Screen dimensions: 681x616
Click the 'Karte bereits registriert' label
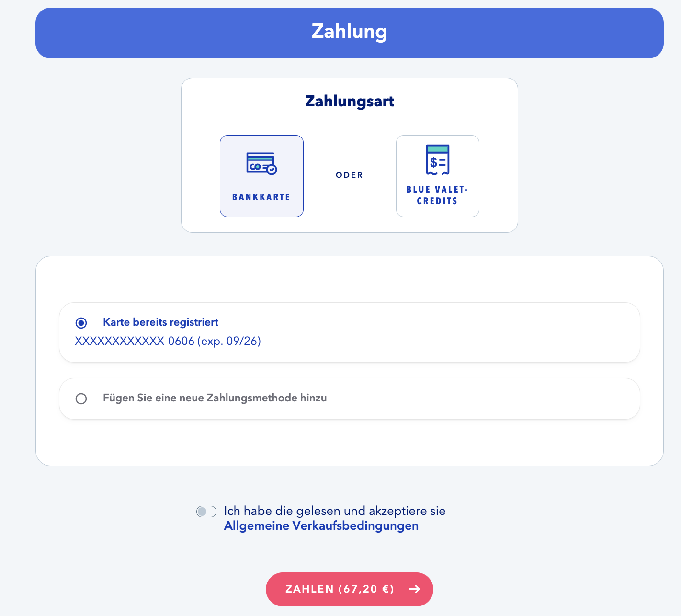160,322
